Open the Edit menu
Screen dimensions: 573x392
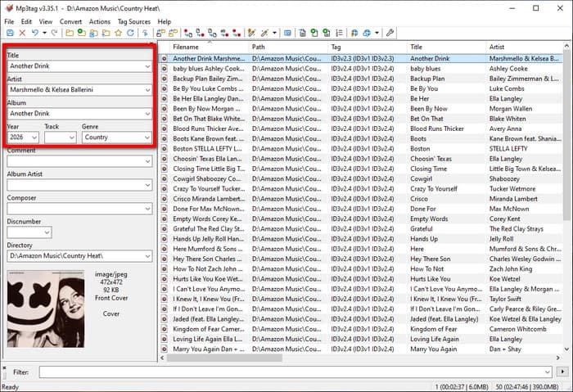pyautogui.click(x=26, y=21)
